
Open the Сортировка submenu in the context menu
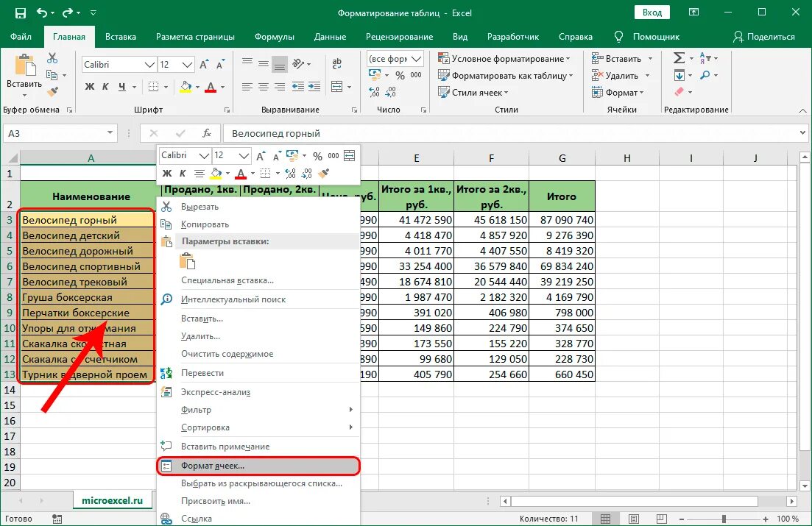coord(258,427)
